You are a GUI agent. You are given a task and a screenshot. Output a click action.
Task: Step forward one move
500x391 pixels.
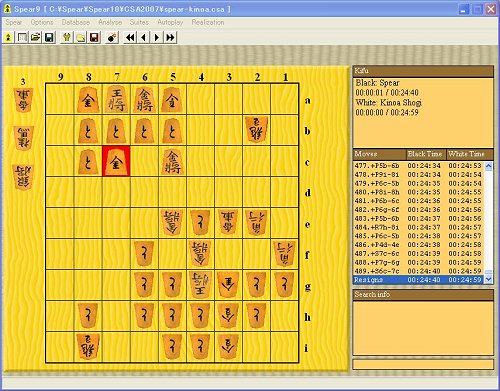(157, 37)
